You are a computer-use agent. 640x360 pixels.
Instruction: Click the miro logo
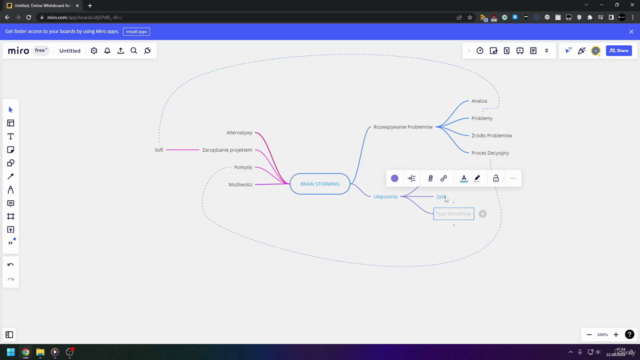(x=18, y=51)
